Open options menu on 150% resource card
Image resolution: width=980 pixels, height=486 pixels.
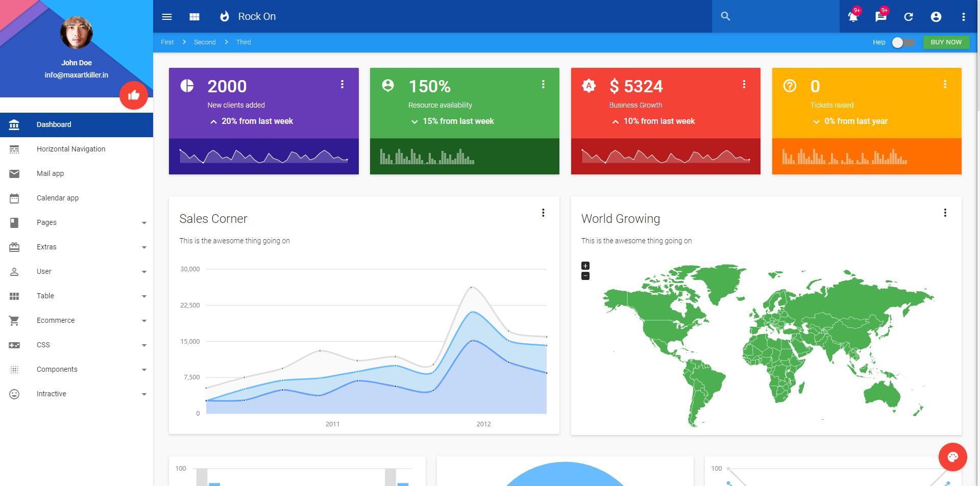pos(543,84)
